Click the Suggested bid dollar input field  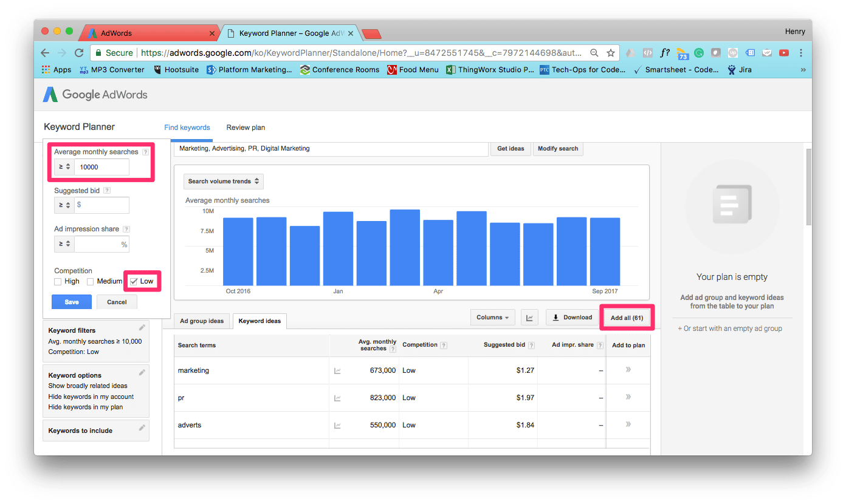tap(101, 205)
